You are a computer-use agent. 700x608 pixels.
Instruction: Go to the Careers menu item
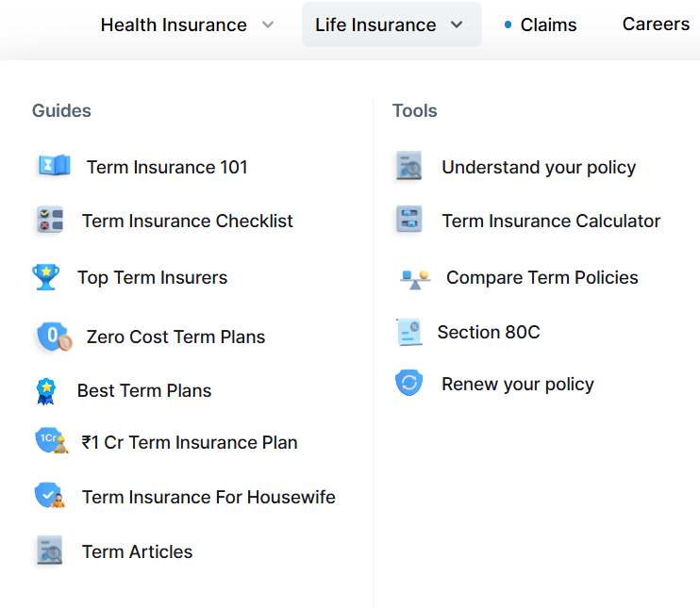point(656,25)
